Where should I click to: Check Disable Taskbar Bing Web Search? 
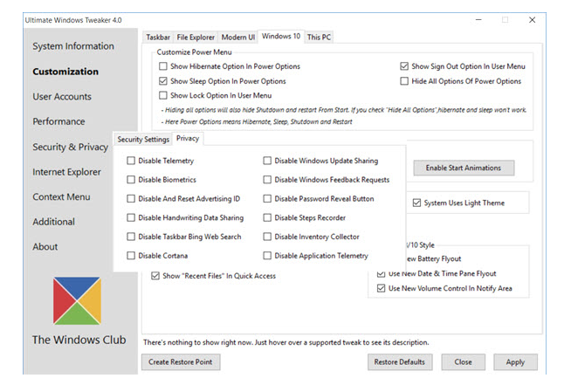[131, 237]
